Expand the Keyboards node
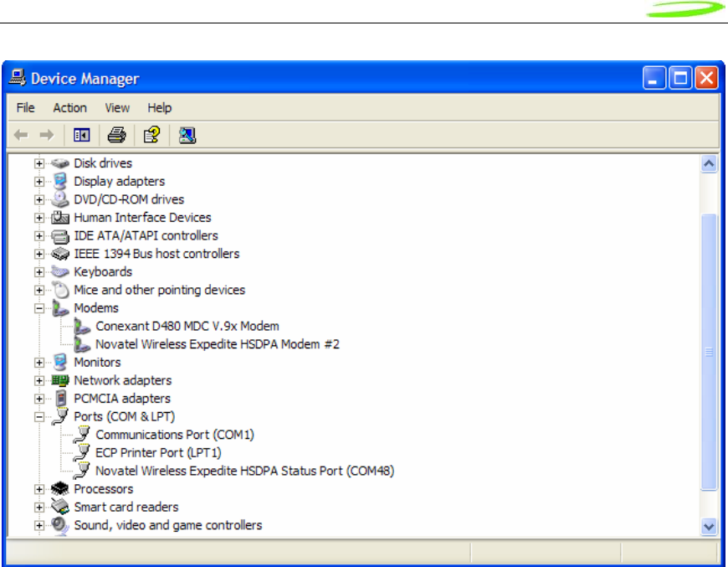 (x=39, y=272)
